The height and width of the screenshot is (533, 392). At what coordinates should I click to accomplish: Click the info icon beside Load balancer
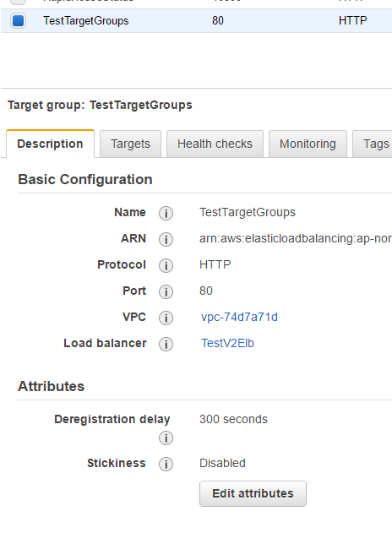tap(166, 344)
